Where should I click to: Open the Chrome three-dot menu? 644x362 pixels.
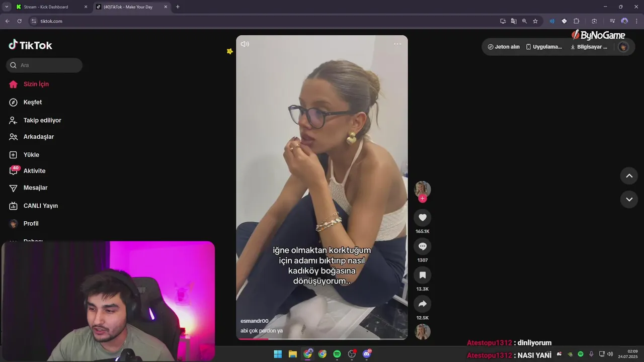click(x=636, y=21)
